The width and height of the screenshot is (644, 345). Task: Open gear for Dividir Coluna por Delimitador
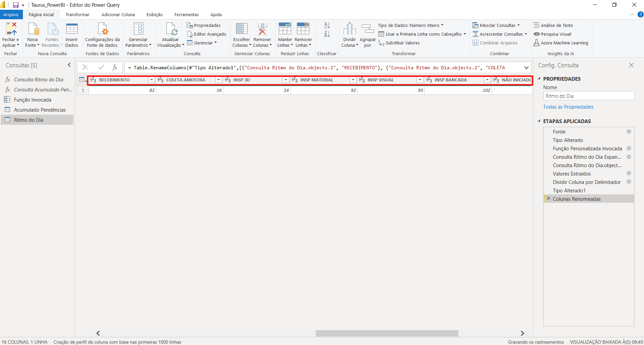point(629,182)
